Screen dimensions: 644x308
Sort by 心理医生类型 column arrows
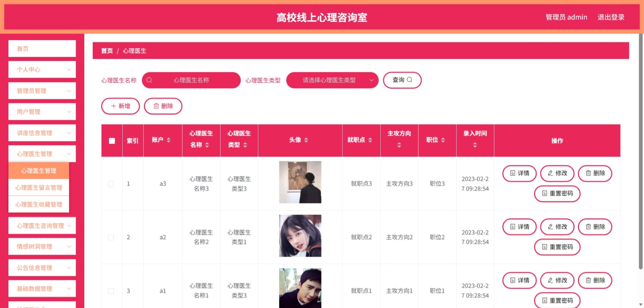pos(245,145)
